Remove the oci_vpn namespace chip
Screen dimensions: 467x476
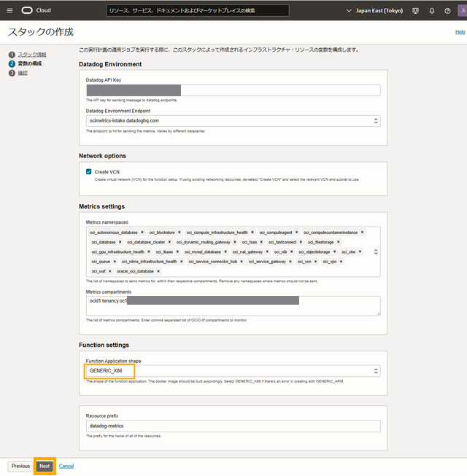tap(341, 262)
